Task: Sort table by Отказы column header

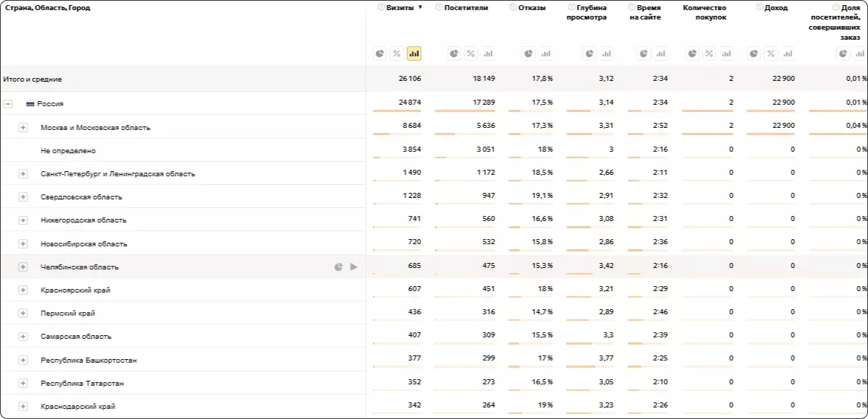Action: point(531,8)
